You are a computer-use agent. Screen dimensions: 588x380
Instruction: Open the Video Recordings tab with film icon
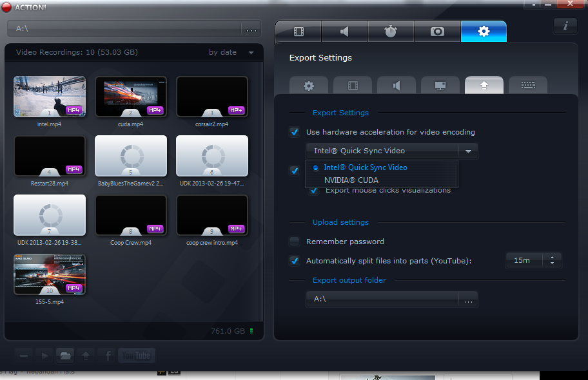pyautogui.click(x=299, y=32)
